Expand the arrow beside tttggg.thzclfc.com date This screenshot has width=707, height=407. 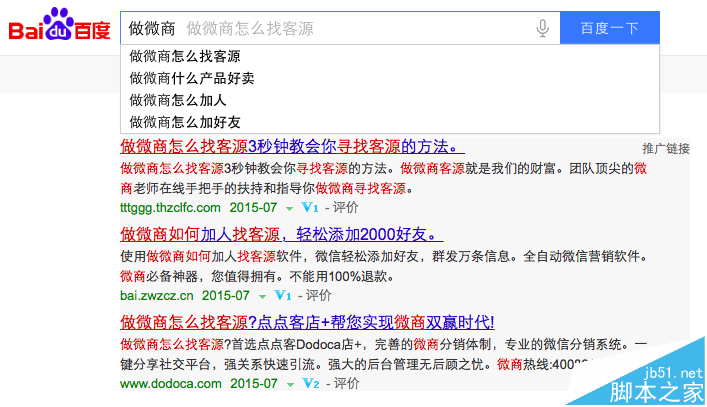pyautogui.click(x=289, y=209)
